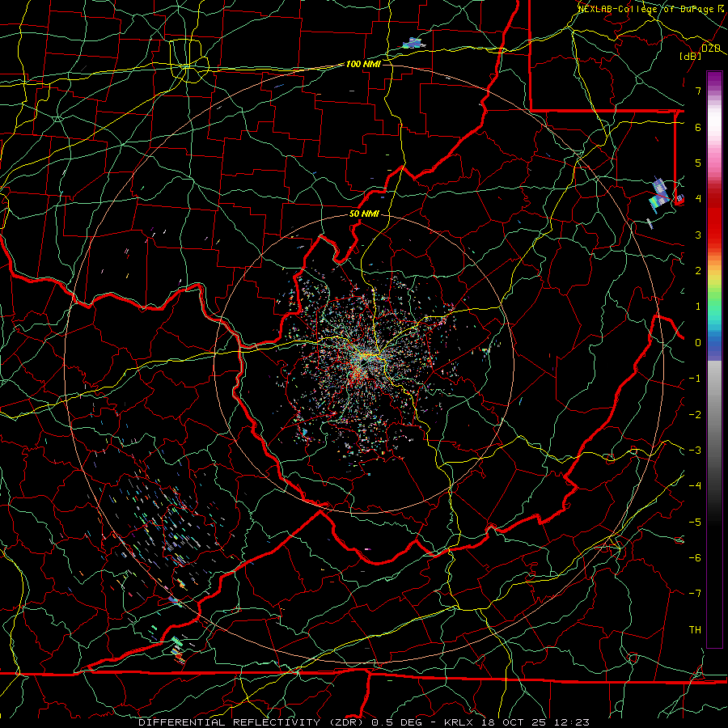Click the 1 value on color scale
The width and height of the screenshot is (728, 728).
(x=698, y=307)
